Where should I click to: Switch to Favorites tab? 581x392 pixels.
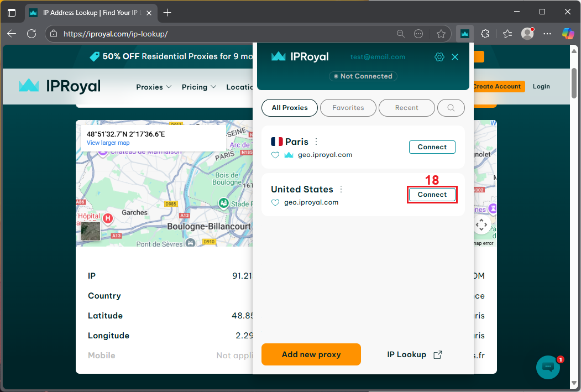coord(348,108)
